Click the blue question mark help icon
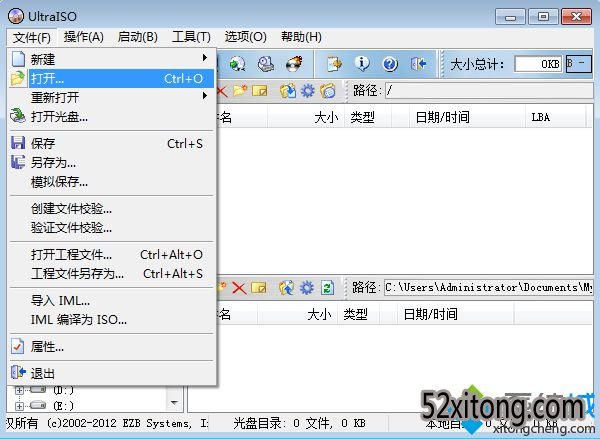The width and height of the screenshot is (600, 439). pos(390,64)
